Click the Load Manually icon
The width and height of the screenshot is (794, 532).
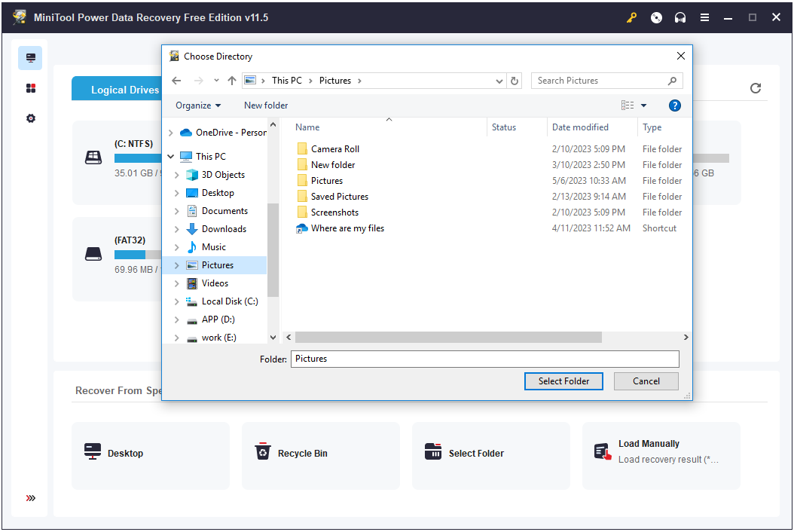pyautogui.click(x=603, y=451)
